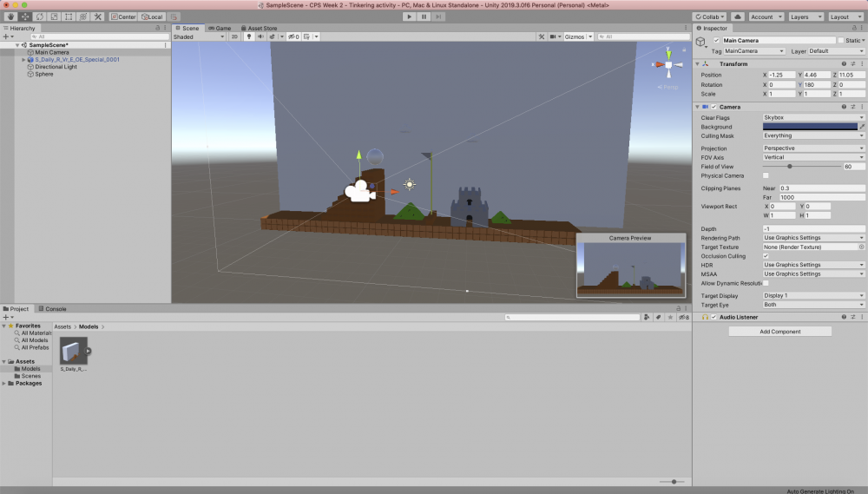Toggle scene lighting bulb icon
Viewport: 868px width, 494px height.
248,36
